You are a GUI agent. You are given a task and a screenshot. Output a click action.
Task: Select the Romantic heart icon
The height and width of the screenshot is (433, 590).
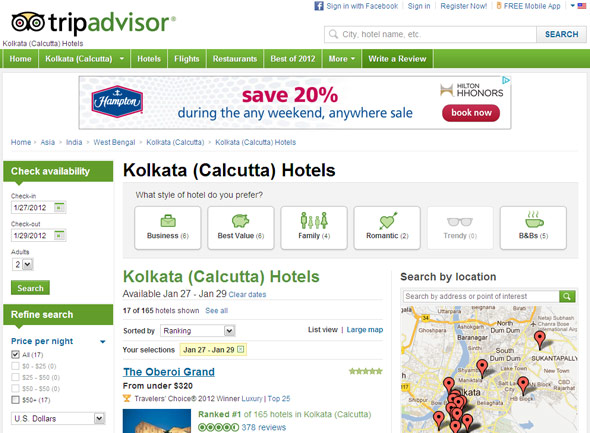[387, 220]
